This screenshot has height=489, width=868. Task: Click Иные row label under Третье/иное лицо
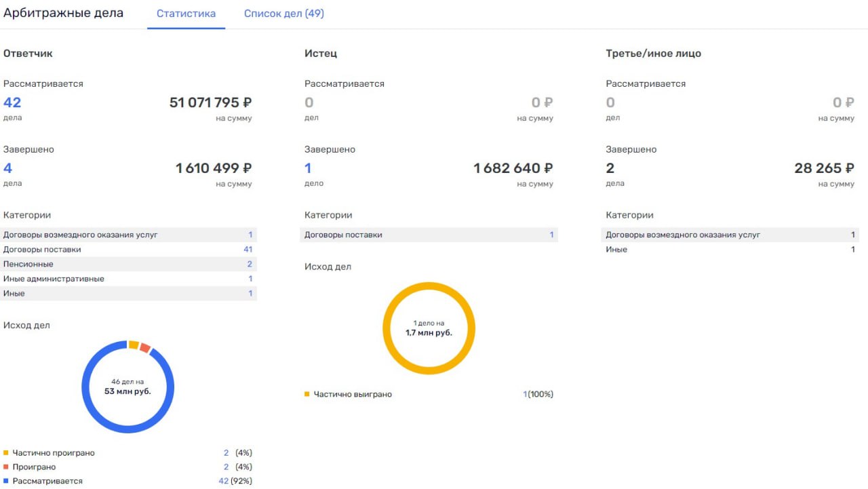[616, 250]
